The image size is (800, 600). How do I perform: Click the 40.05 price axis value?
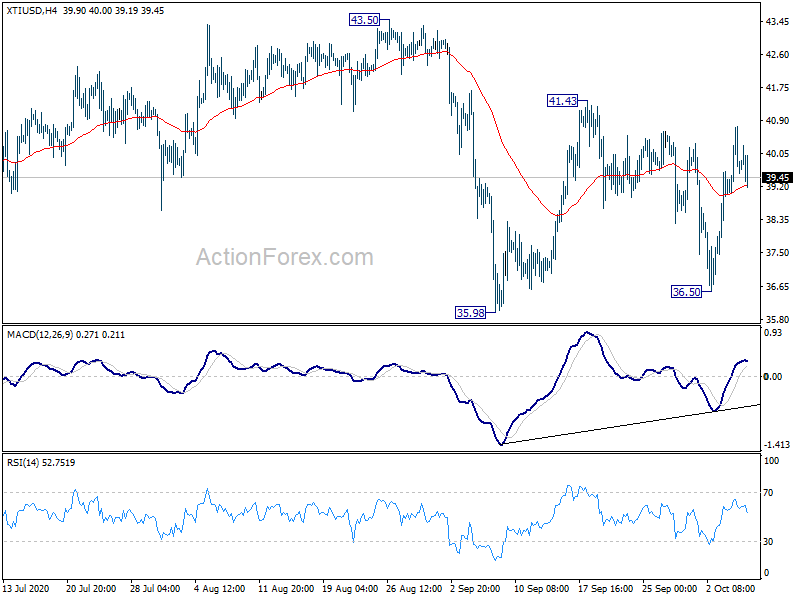[x=777, y=154]
